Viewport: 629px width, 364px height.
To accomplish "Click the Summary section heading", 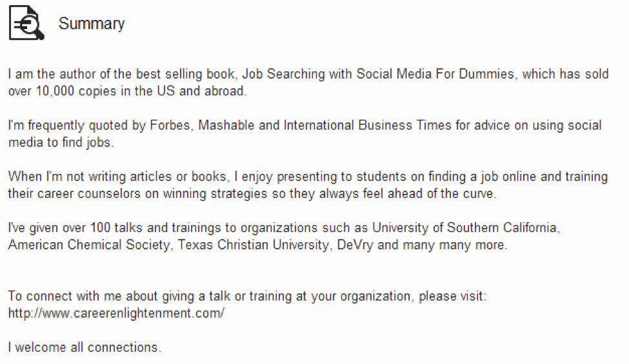I will 92,24.
